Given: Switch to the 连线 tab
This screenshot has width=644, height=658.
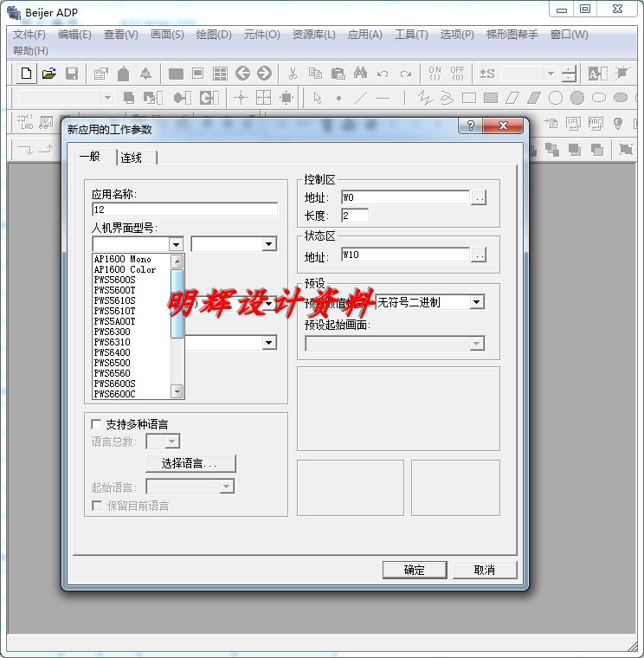Looking at the screenshot, I should tap(132, 158).
